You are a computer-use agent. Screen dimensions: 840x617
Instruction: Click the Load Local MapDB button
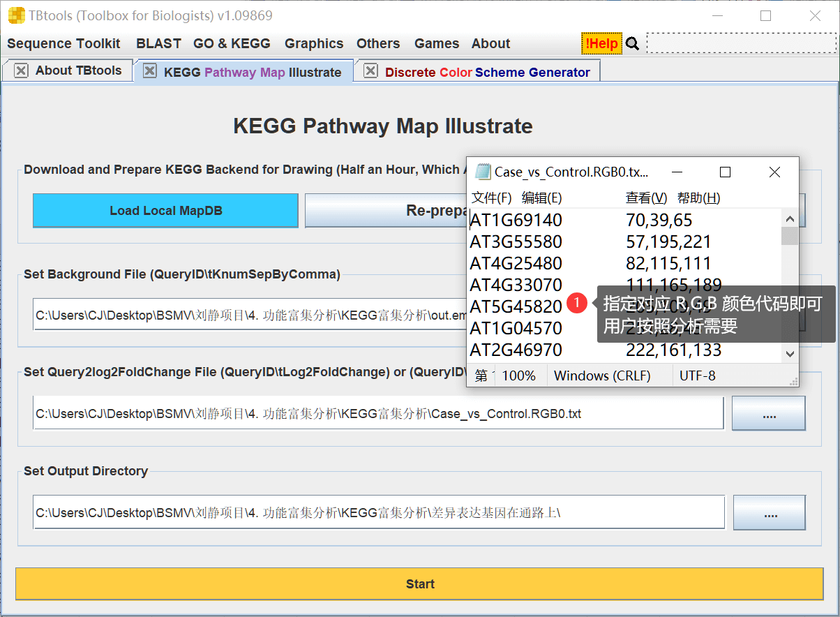(x=165, y=210)
